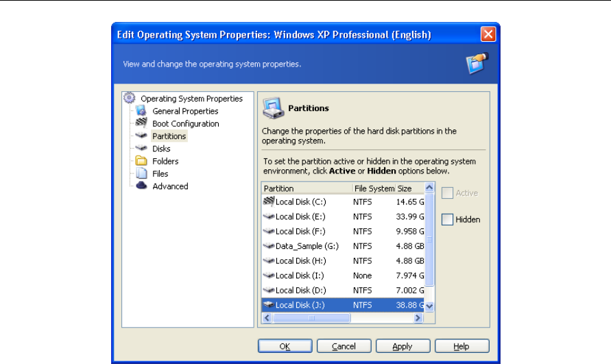This screenshot has width=611, height=364.
Task: Select the Local Disk (D:) row
Action: point(343,291)
